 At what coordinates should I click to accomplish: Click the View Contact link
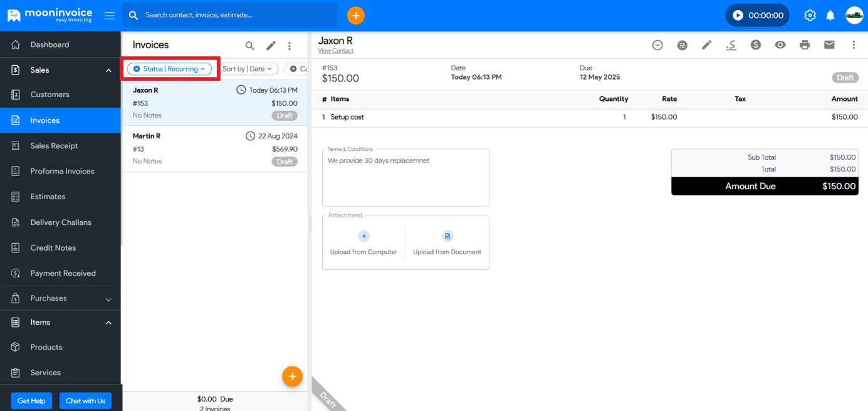(335, 51)
